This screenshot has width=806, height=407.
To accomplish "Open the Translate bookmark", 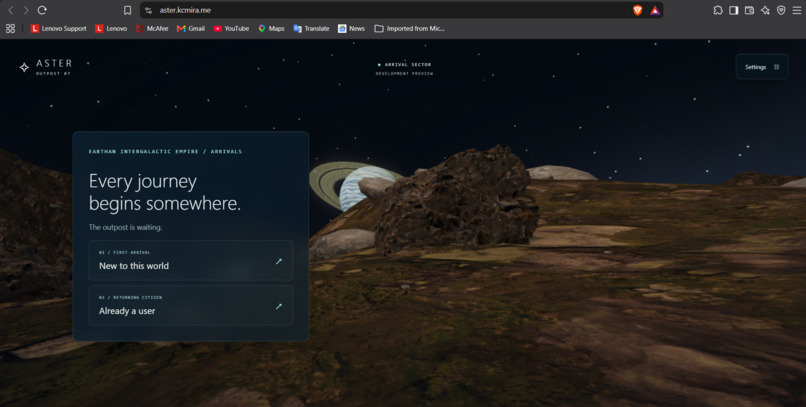I will tap(312, 29).
